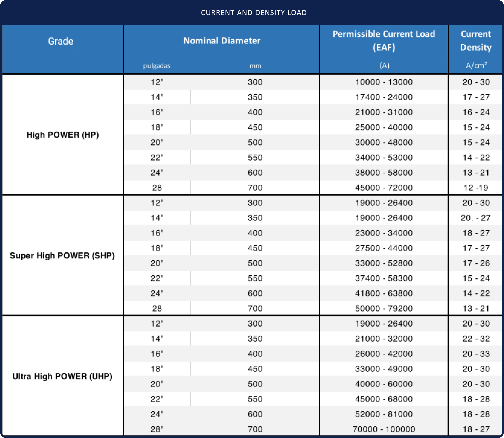The image size is (504, 438).
Task: Select the Super High POWER (SHP) cell
Action: [62, 256]
